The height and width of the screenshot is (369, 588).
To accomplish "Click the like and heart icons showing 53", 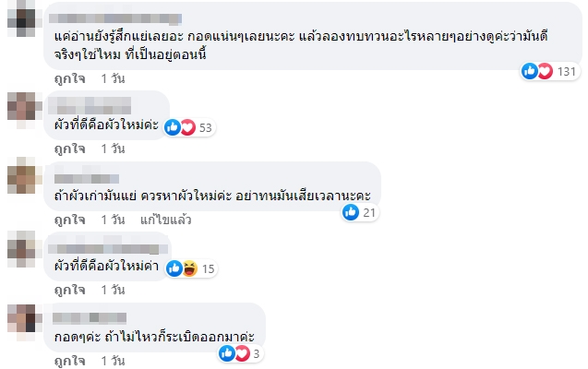I will click(180, 127).
